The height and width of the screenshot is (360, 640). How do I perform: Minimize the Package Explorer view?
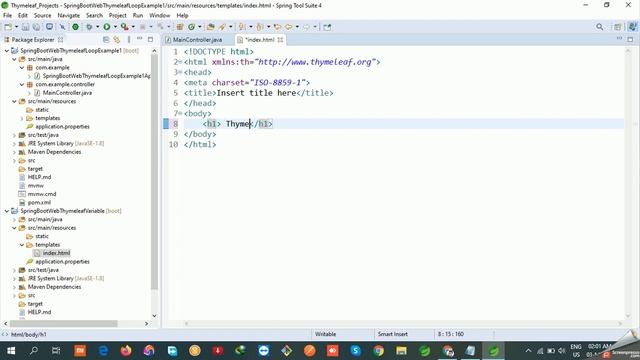pos(140,39)
